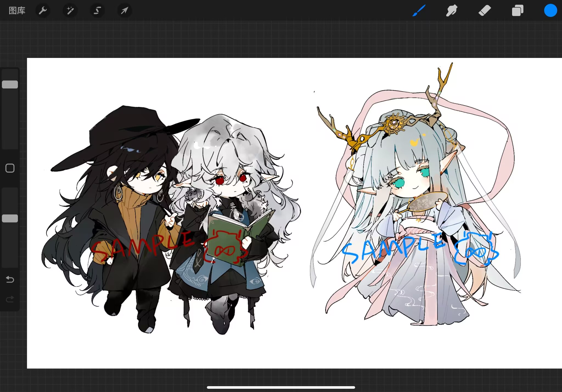Open the 图库 gallery

[x=17, y=11]
